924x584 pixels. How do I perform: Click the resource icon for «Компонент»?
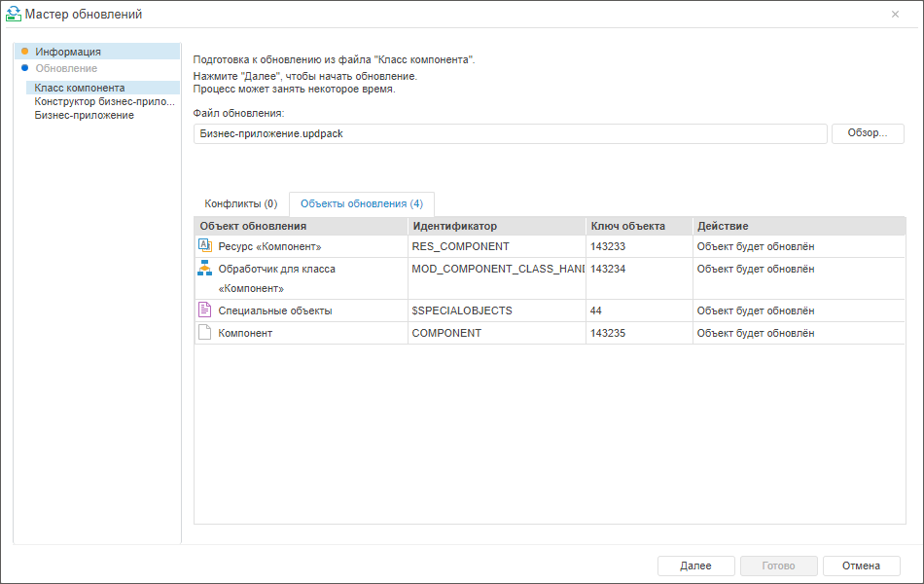[204, 246]
